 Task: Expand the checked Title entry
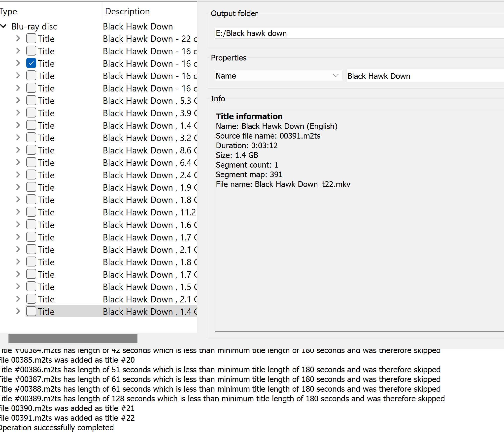point(18,63)
